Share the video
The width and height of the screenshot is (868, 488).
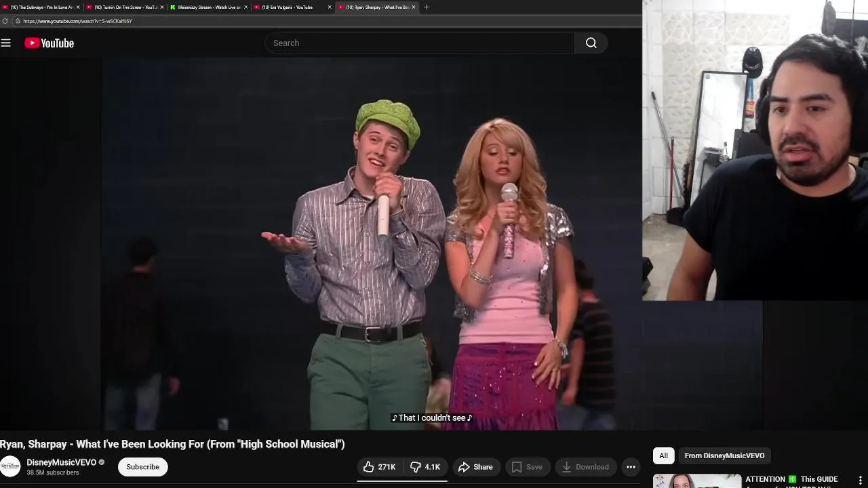pyautogui.click(x=475, y=466)
